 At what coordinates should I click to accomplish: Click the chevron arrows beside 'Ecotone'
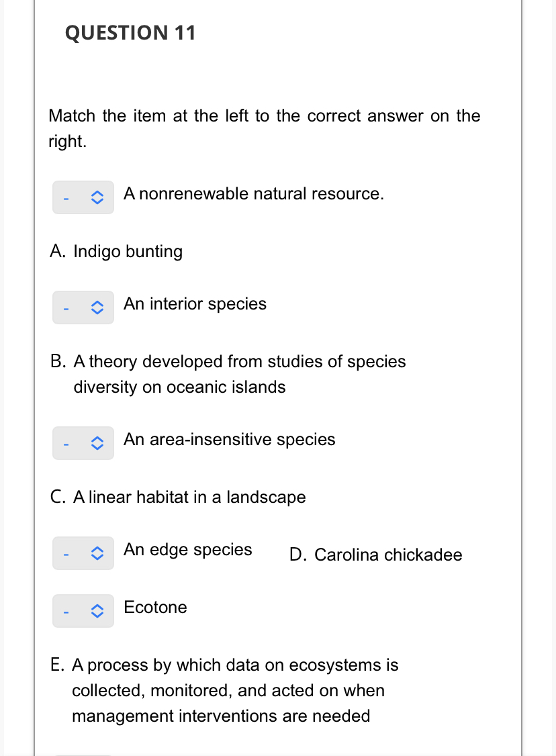[97, 612]
